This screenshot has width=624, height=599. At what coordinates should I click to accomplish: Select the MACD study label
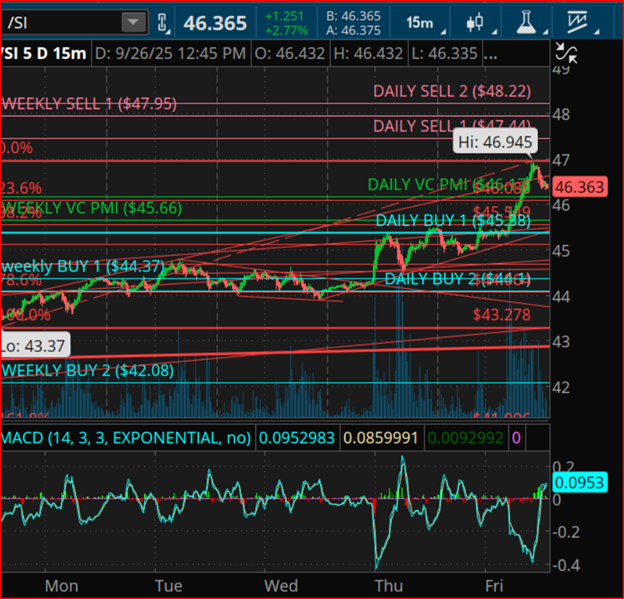point(125,437)
